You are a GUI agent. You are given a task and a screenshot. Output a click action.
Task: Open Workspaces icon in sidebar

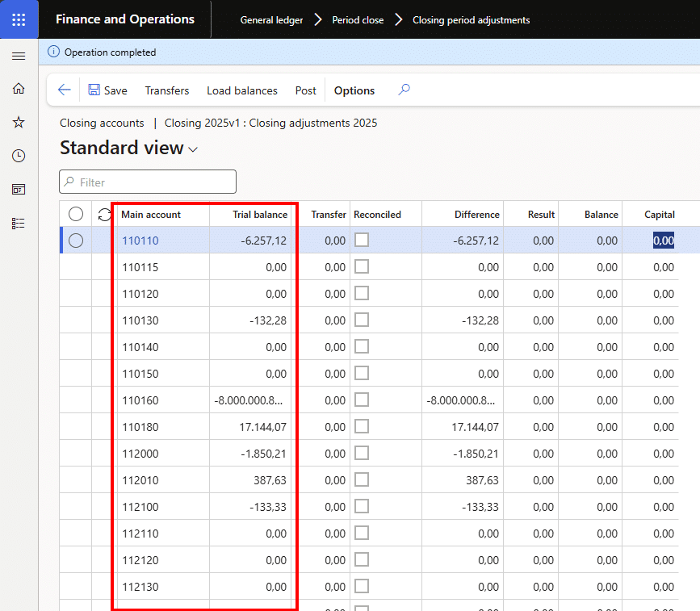pos(19,190)
